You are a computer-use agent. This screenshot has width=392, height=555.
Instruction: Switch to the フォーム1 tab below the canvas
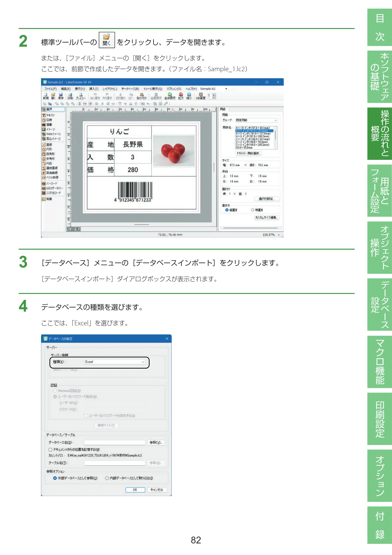[73, 229]
